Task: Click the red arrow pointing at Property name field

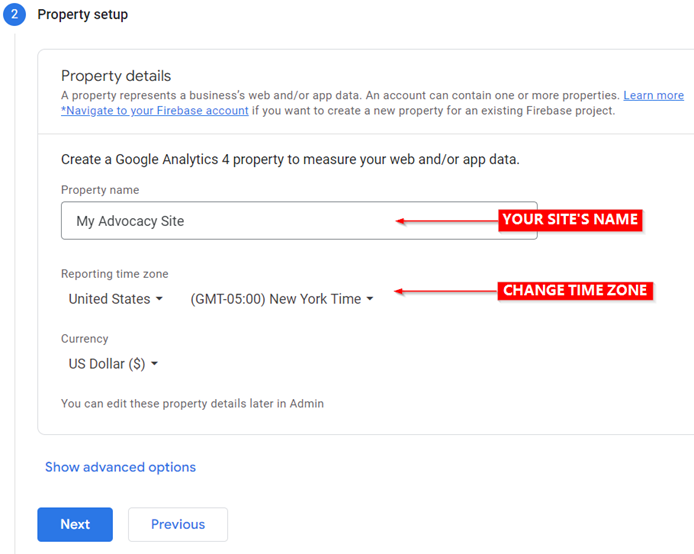Action: 445,221
